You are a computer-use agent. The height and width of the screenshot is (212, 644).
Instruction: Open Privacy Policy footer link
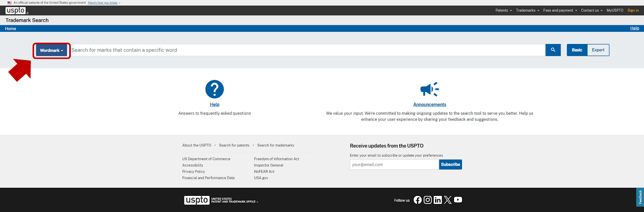click(194, 172)
